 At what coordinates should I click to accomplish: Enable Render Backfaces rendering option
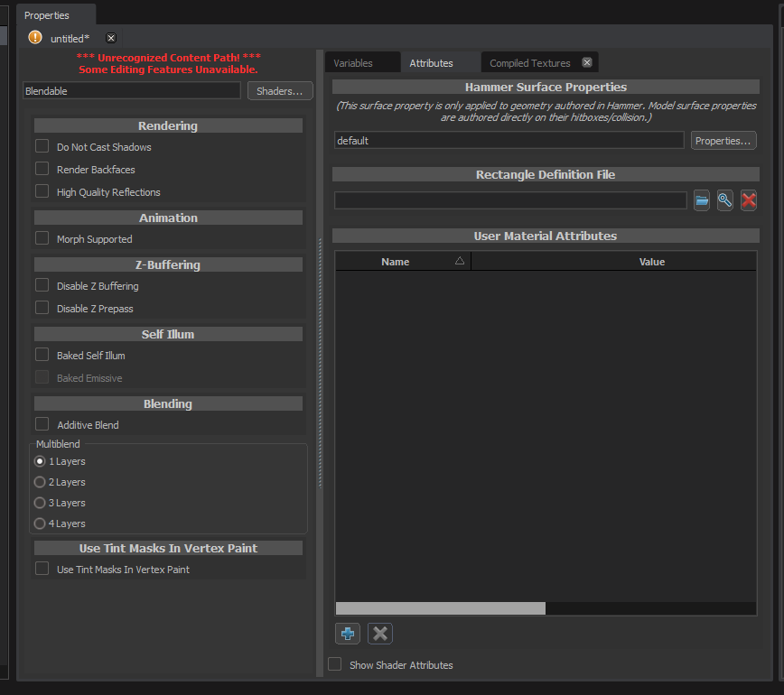[x=41, y=169]
